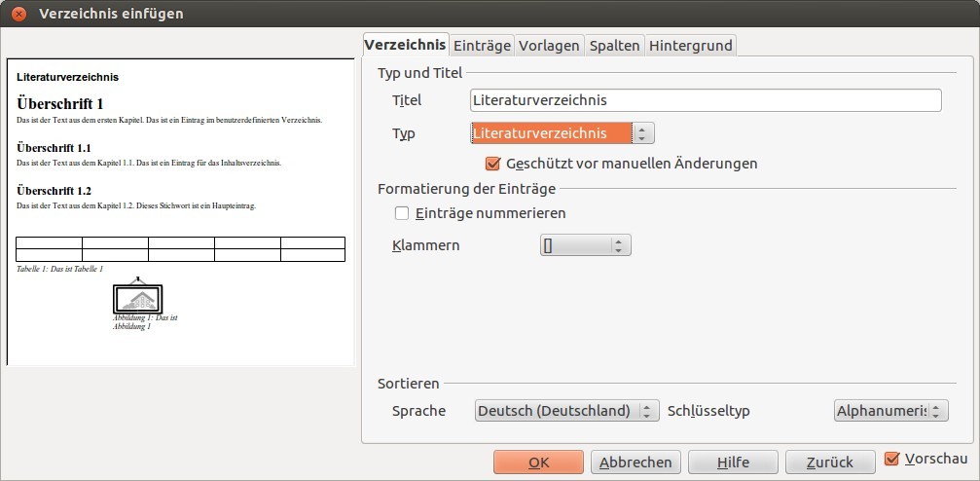This screenshot has height=481, width=980.
Task: Enable Einträge nummerieren checkbox
Action: click(x=402, y=213)
